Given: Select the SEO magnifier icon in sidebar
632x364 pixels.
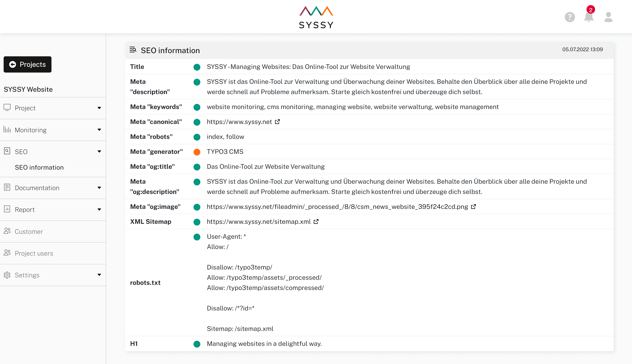Looking at the screenshot, I should pos(7,151).
